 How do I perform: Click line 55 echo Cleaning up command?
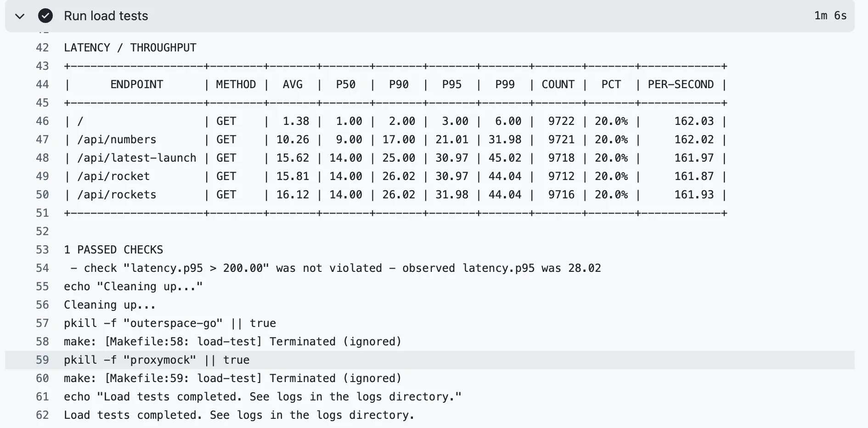(133, 286)
